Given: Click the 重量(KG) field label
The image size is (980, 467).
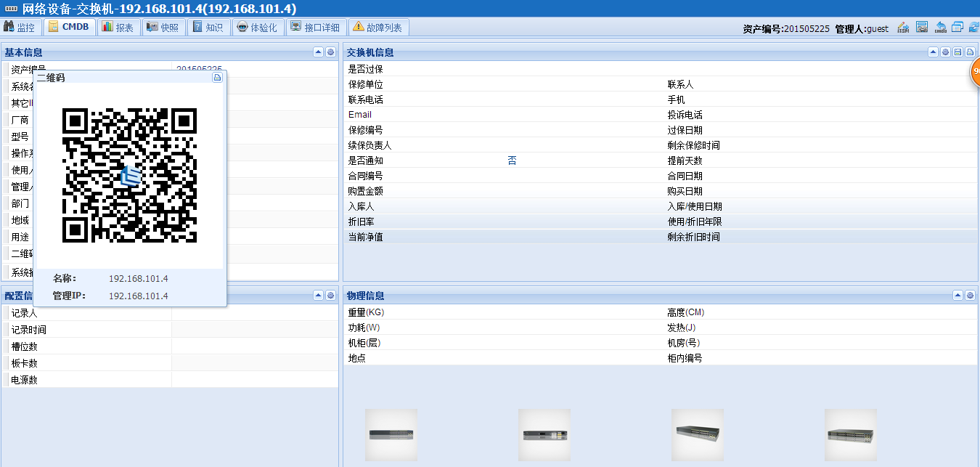Looking at the screenshot, I should 366,312.
